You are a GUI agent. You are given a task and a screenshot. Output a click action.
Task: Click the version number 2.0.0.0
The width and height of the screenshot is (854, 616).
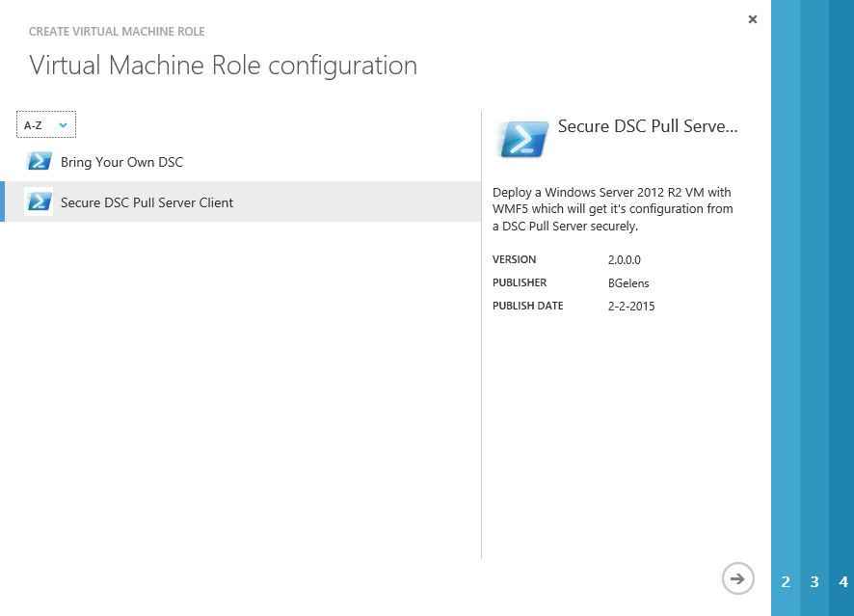(624, 260)
